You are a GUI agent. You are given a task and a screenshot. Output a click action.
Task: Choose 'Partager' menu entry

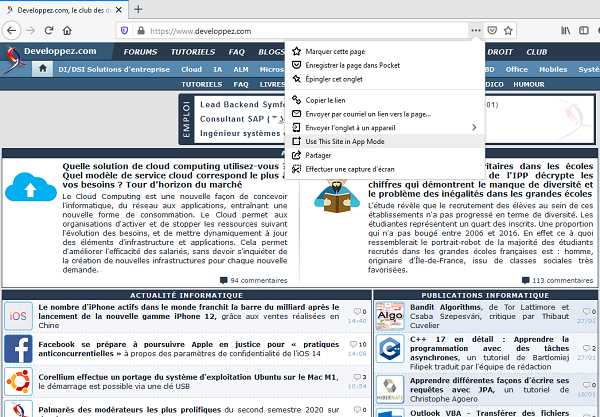point(385,155)
